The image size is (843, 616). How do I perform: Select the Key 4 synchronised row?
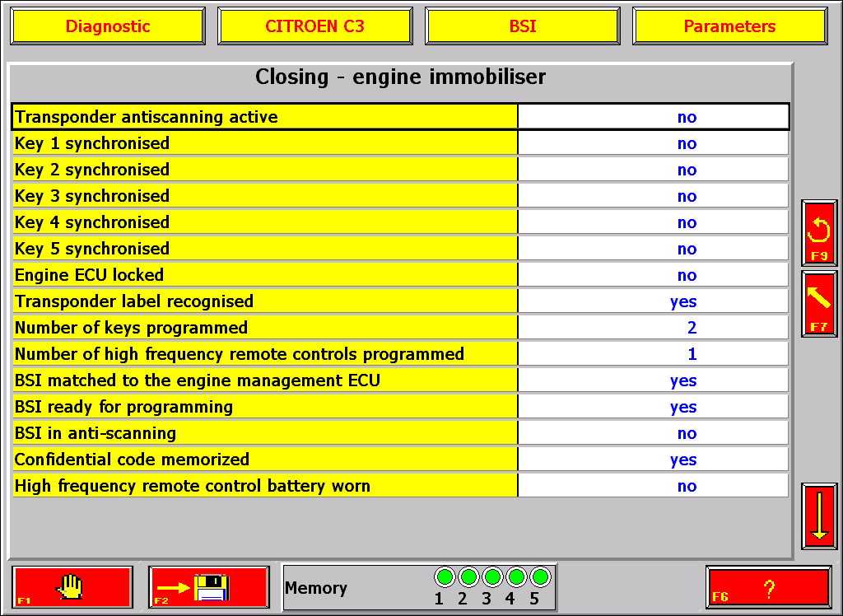pos(401,222)
